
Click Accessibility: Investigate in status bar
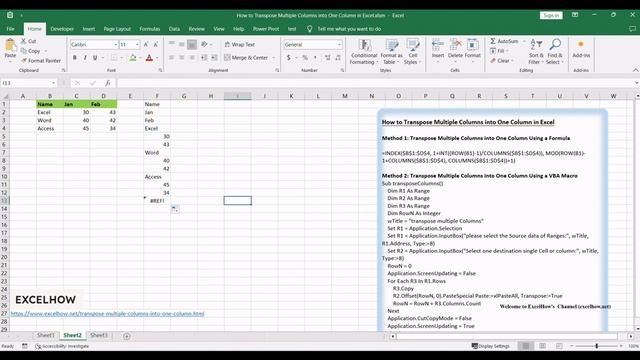point(62,346)
